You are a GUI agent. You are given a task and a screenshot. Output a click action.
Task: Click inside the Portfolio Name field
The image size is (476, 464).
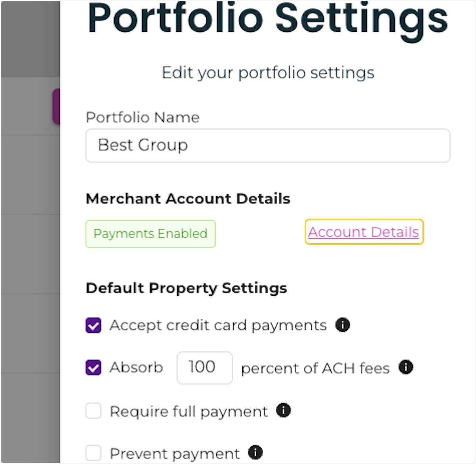click(267, 145)
